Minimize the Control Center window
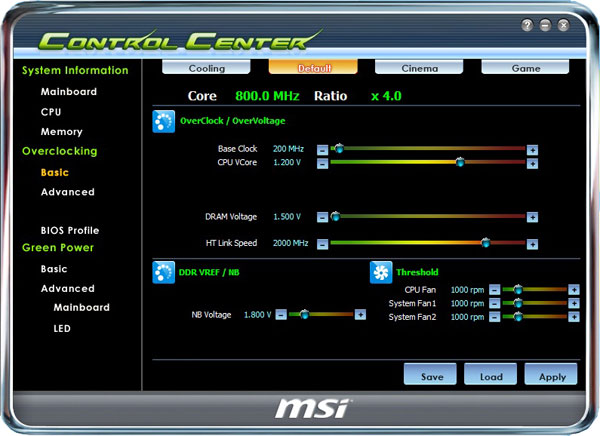The height and width of the screenshot is (436, 600). (x=545, y=25)
